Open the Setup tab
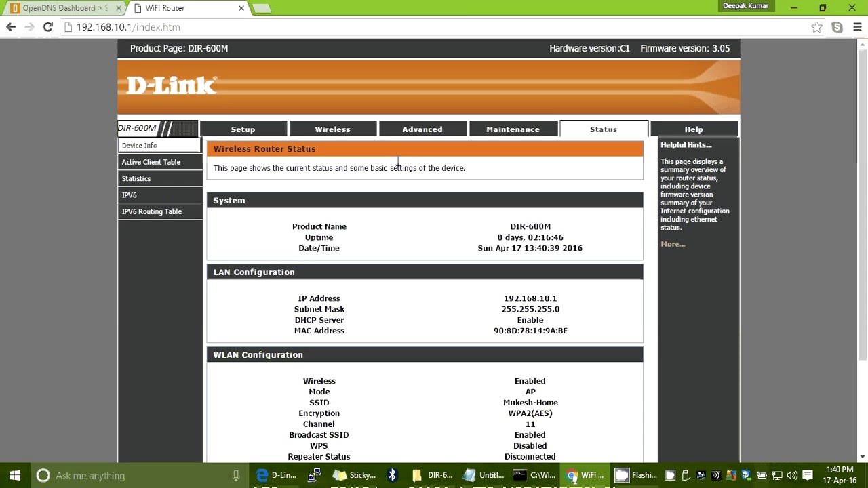Screen dimensions: 868x488 click(243, 129)
